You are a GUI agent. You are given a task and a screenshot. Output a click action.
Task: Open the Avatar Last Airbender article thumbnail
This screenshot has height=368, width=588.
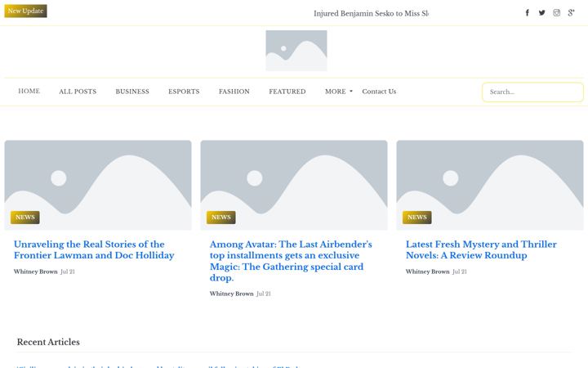(x=294, y=185)
